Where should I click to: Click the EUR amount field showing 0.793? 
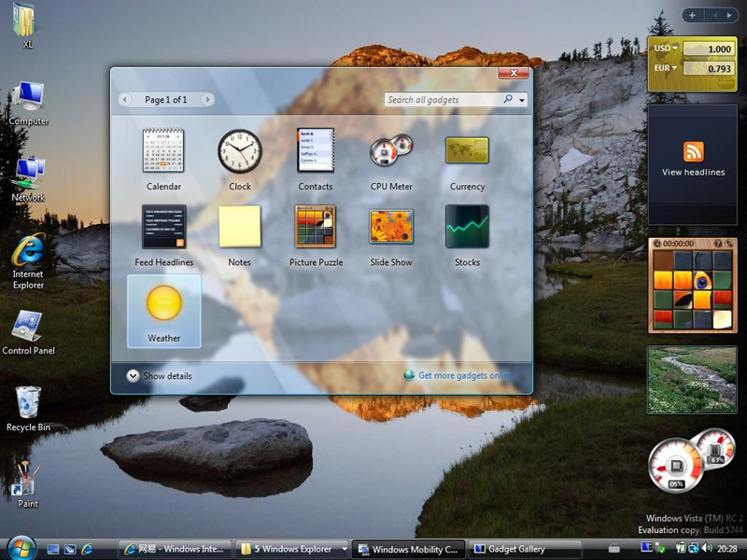click(708, 68)
